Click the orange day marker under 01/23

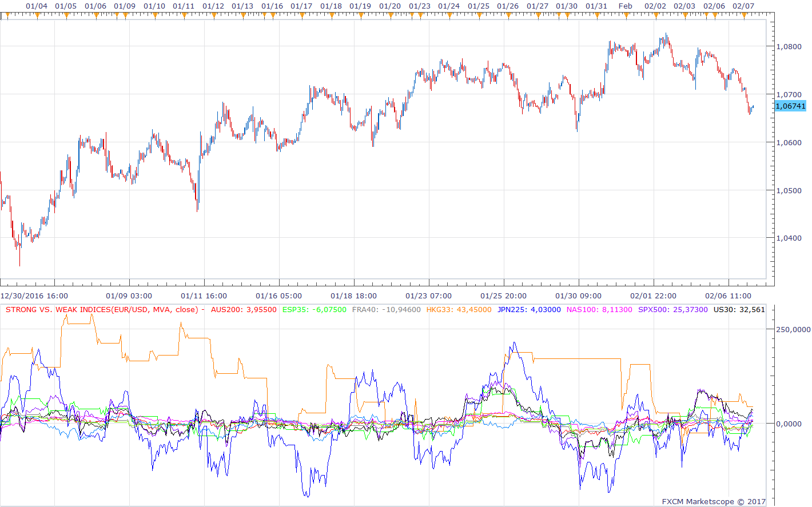(x=420, y=15)
